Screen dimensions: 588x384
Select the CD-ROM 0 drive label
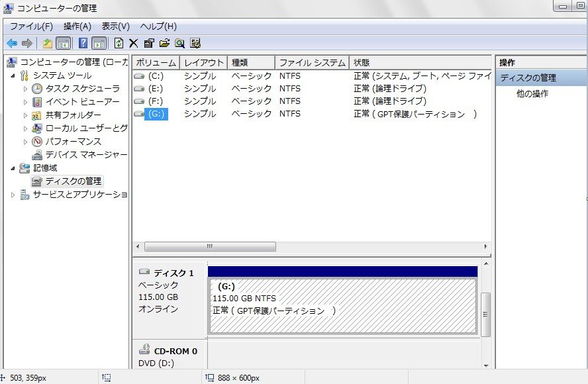175,352
